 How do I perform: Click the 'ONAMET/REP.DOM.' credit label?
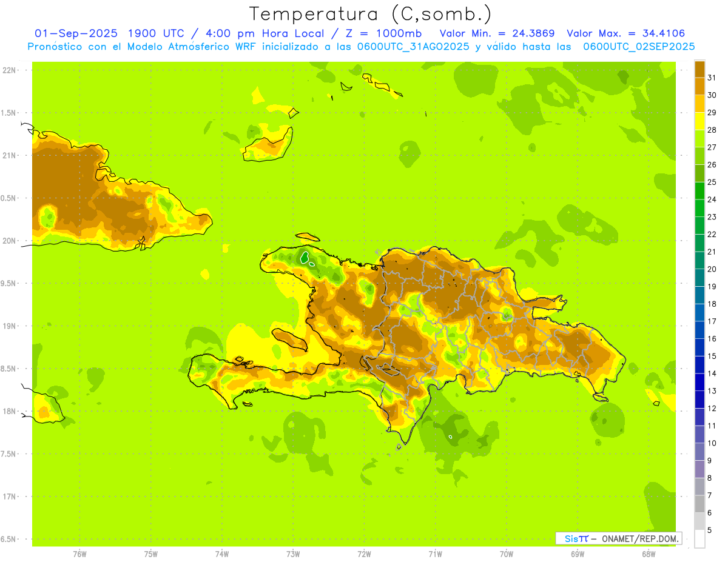click(x=640, y=538)
